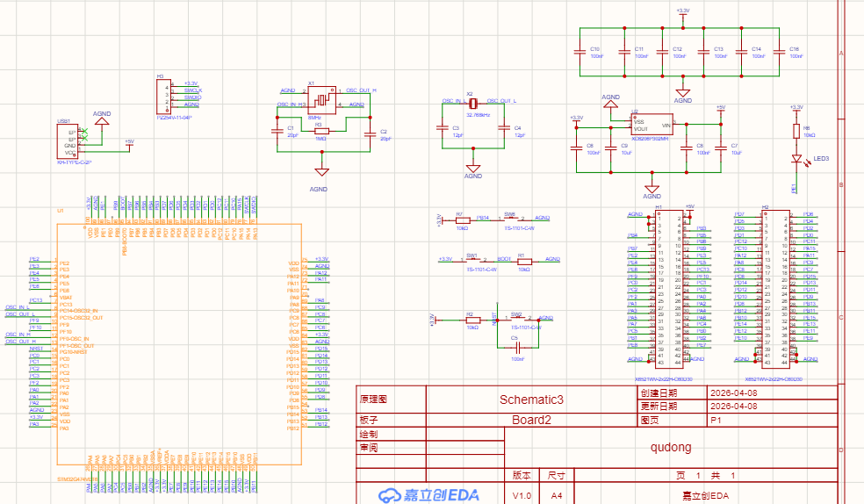864x504 pixels.
Task: Select the V1.0 version field
Action: click(522, 496)
